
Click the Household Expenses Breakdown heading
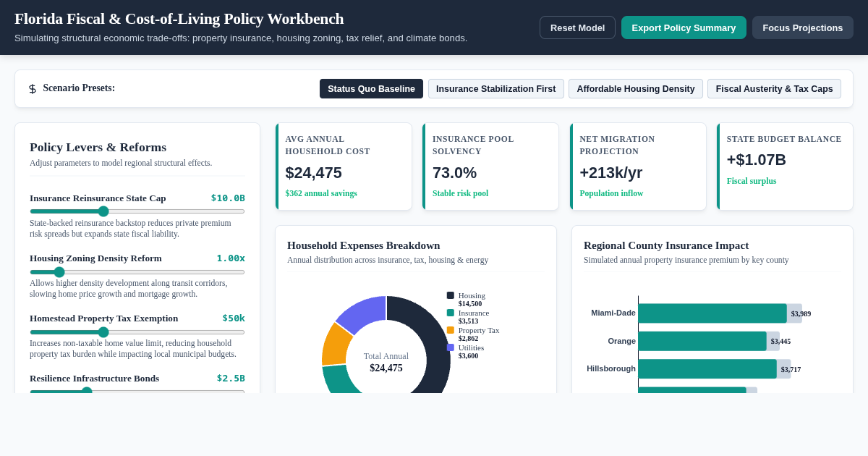point(363,245)
